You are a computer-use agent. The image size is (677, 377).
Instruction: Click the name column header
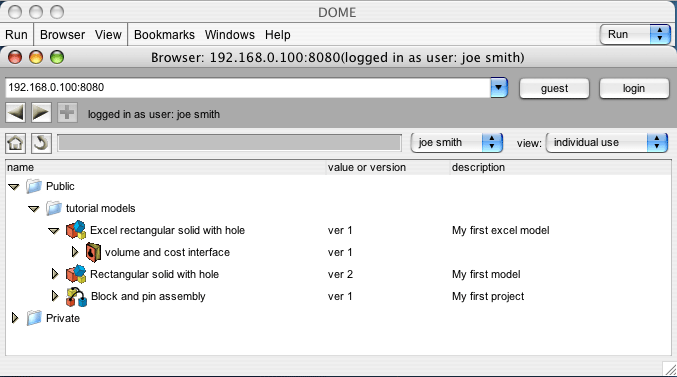point(166,168)
